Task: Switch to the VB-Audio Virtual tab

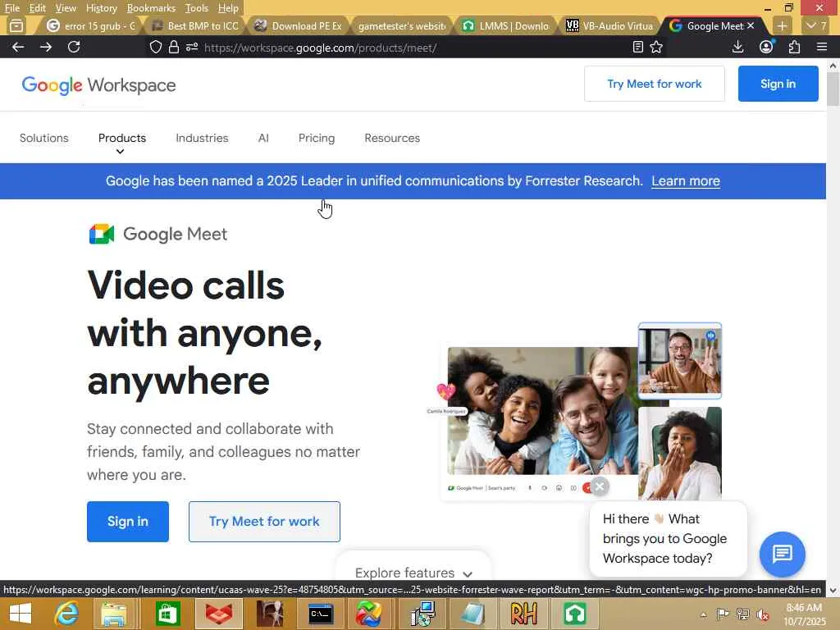Action: [x=610, y=25]
